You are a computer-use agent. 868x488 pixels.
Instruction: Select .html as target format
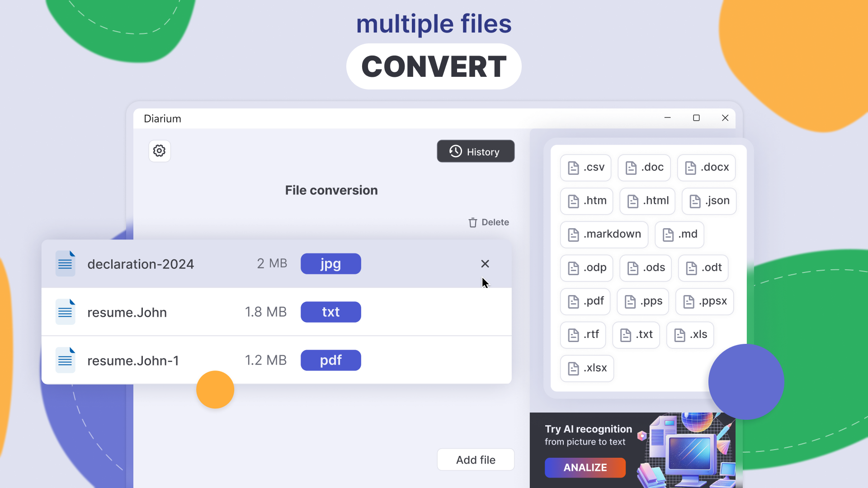pos(647,201)
